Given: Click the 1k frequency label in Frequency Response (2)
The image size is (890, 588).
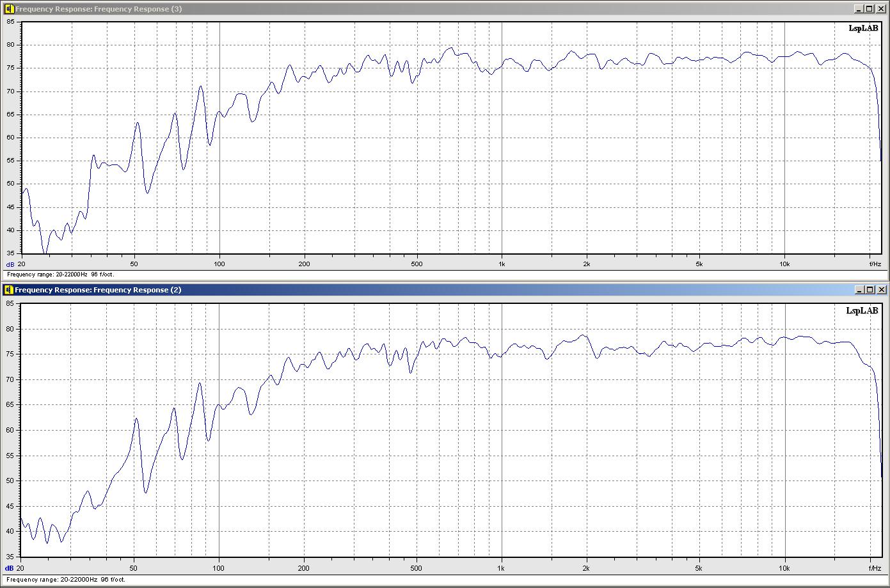Looking at the screenshot, I should point(502,568).
